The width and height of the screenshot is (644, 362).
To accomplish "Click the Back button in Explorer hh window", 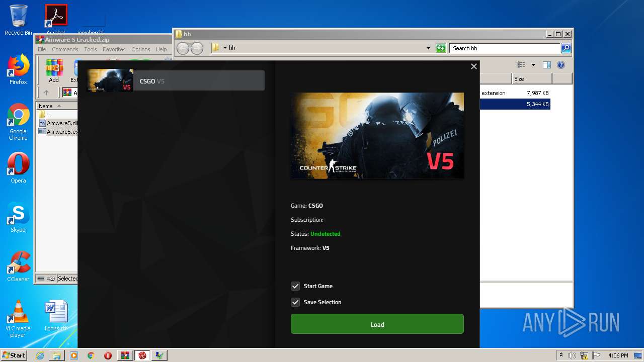I will click(183, 48).
